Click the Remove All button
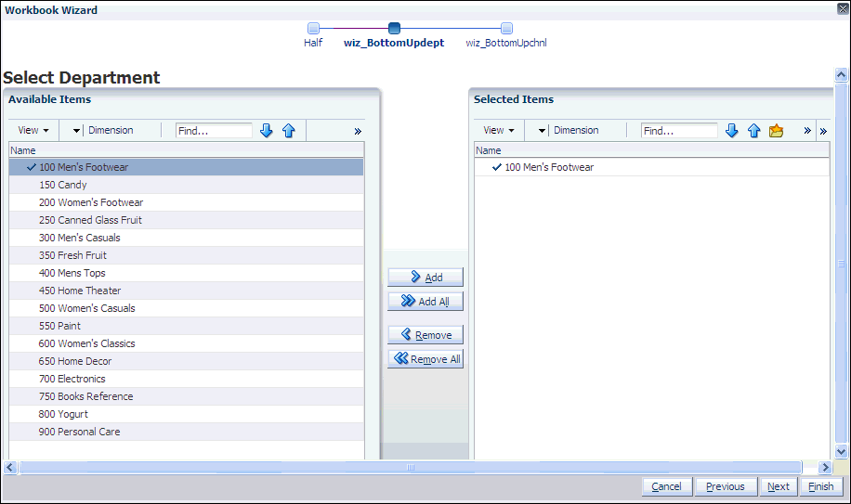851x504 pixels. click(x=425, y=359)
